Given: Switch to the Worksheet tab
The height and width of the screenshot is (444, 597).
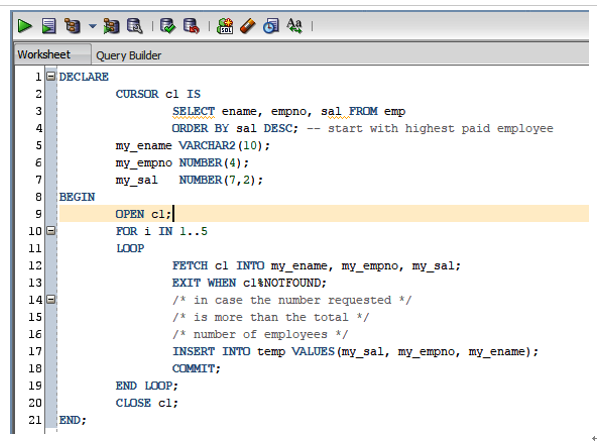Looking at the screenshot, I should click(44, 54).
